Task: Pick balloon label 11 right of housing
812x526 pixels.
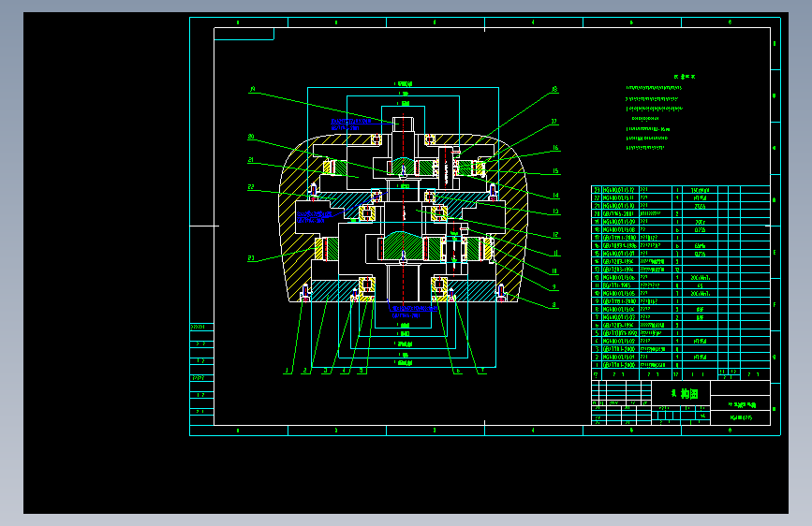Action: [555, 253]
